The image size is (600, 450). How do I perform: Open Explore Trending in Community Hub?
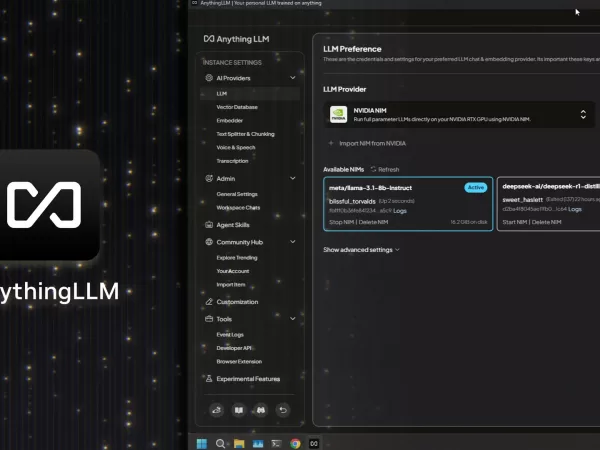click(237, 258)
